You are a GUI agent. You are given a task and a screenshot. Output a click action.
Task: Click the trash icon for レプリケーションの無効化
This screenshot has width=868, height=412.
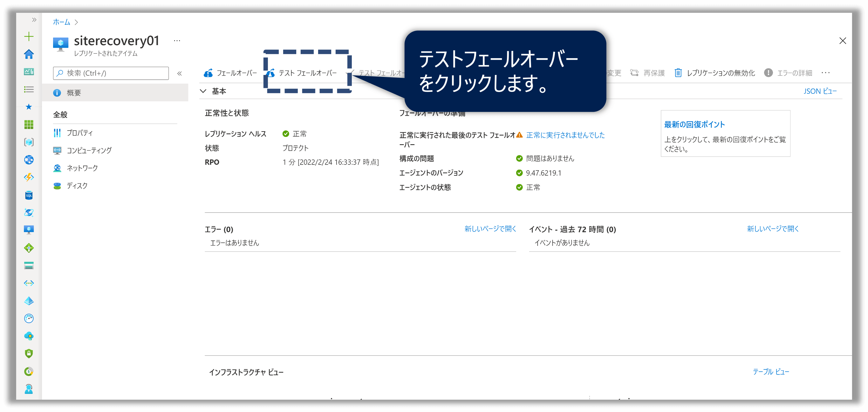point(678,73)
